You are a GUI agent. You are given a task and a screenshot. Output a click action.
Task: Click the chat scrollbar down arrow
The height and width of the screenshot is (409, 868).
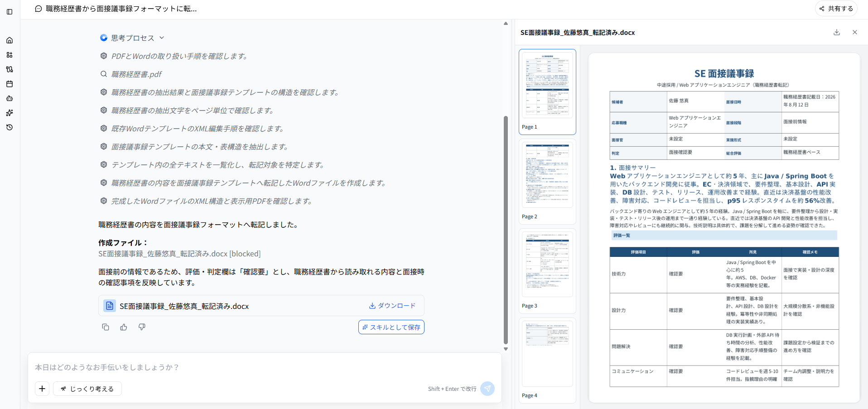506,349
